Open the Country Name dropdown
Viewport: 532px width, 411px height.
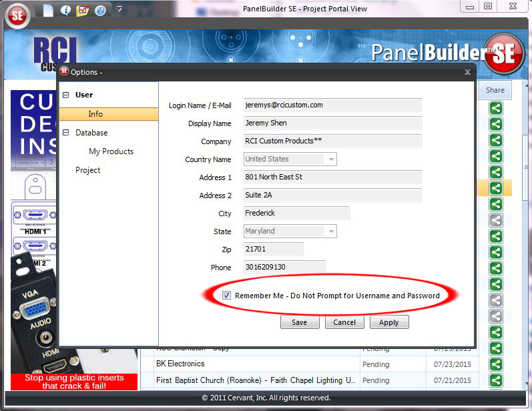click(x=330, y=159)
